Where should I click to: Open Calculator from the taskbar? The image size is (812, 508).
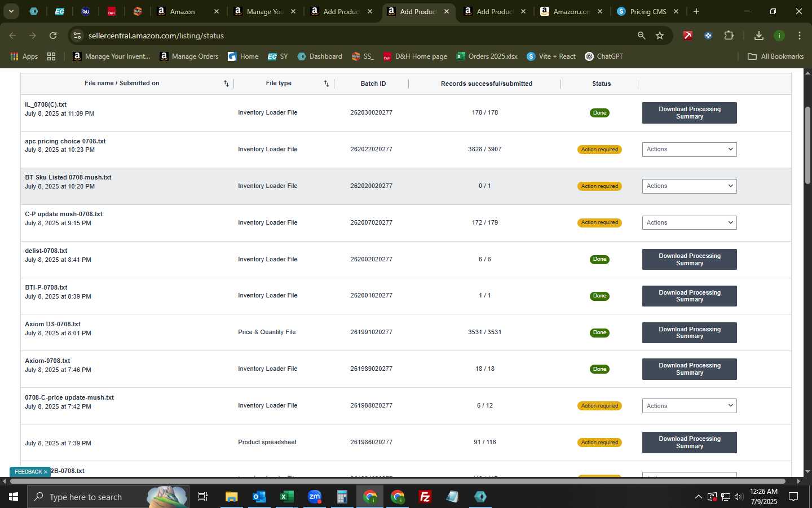[342, 497]
